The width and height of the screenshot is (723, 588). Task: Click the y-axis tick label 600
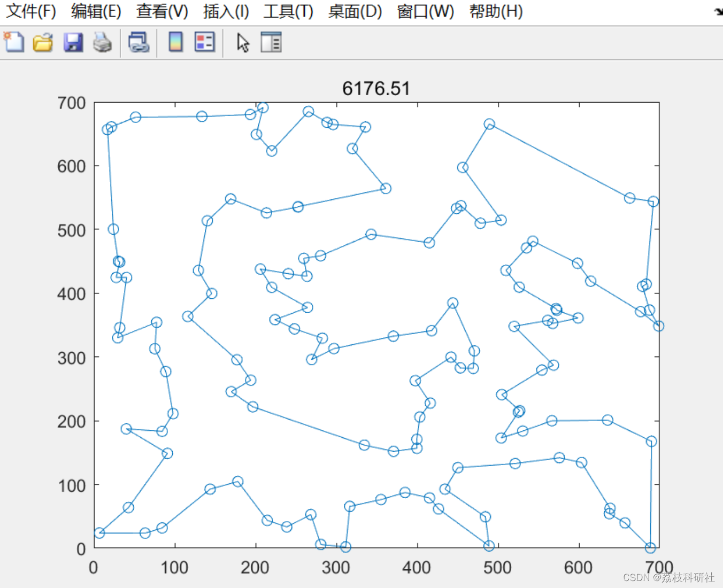[72, 166]
